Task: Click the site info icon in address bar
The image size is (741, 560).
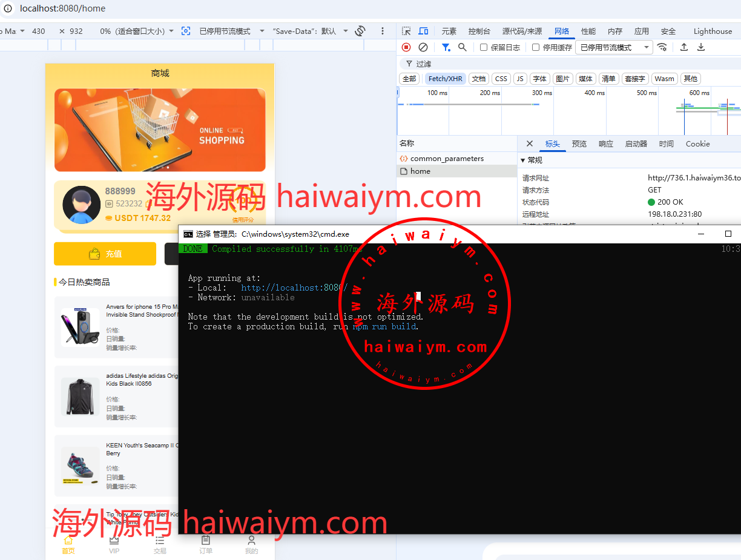Action: point(8,8)
